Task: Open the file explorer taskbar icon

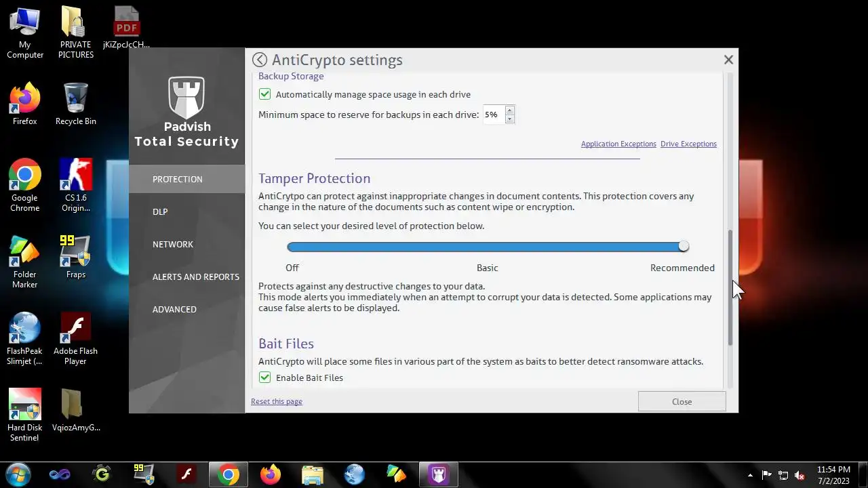Action: pos(313,474)
